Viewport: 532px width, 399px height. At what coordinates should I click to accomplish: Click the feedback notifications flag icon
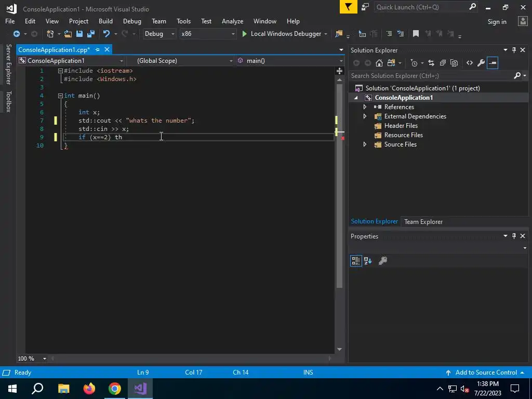[349, 7]
